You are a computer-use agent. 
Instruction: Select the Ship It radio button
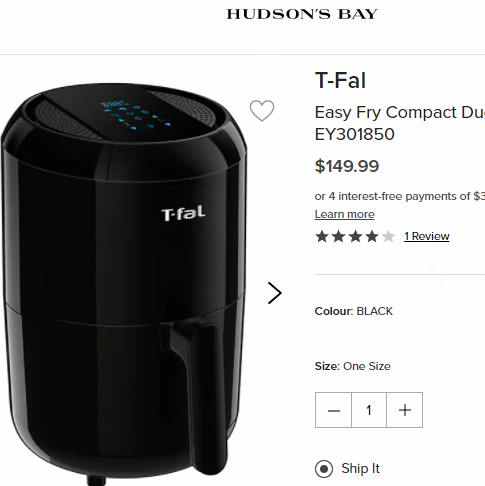point(324,469)
